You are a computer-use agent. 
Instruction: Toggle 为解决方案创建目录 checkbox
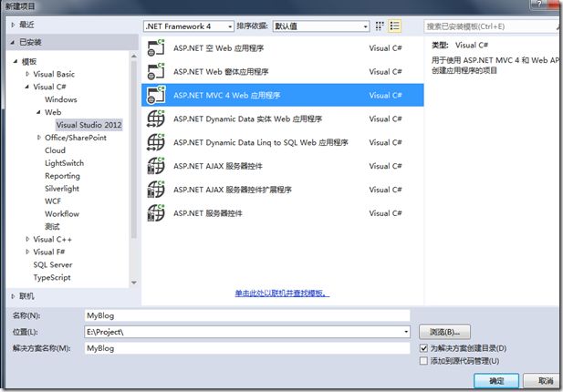click(x=423, y=348)
